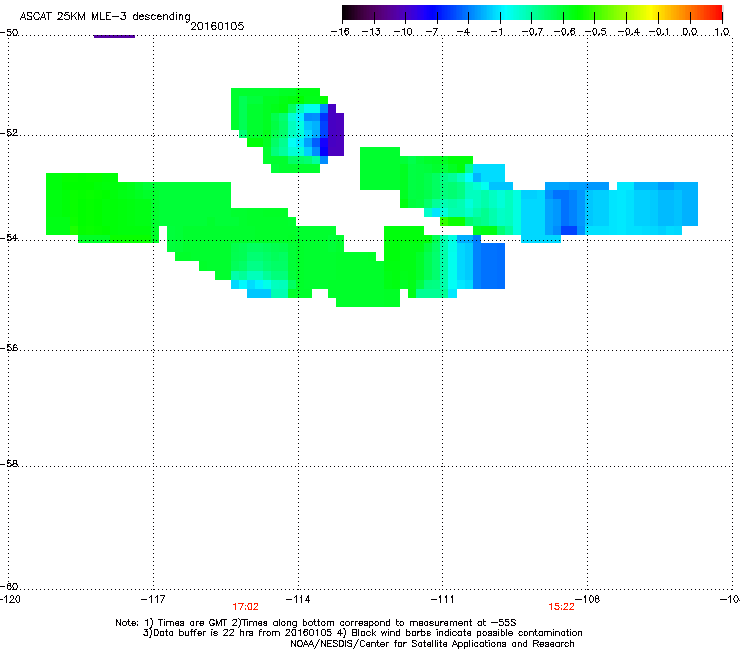The width and height of the screenshot is (740, 650).
Task: Click the color scale label 1.0
Action: pos(722,32)
